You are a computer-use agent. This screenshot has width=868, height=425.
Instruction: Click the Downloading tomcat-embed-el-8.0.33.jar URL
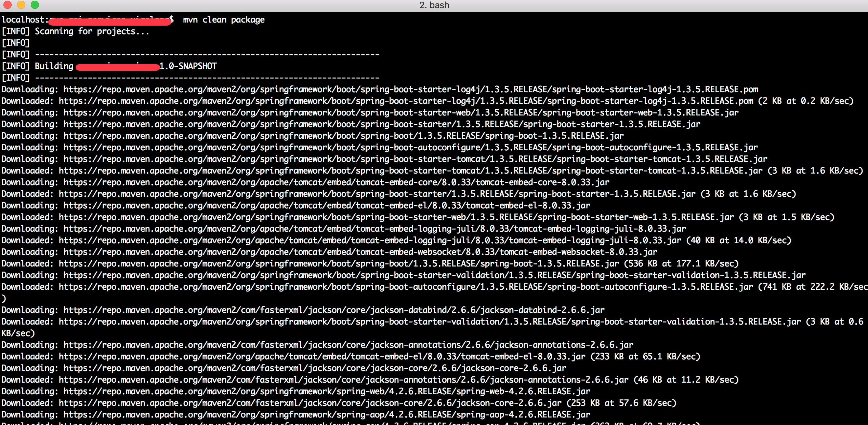click(327, 206)
